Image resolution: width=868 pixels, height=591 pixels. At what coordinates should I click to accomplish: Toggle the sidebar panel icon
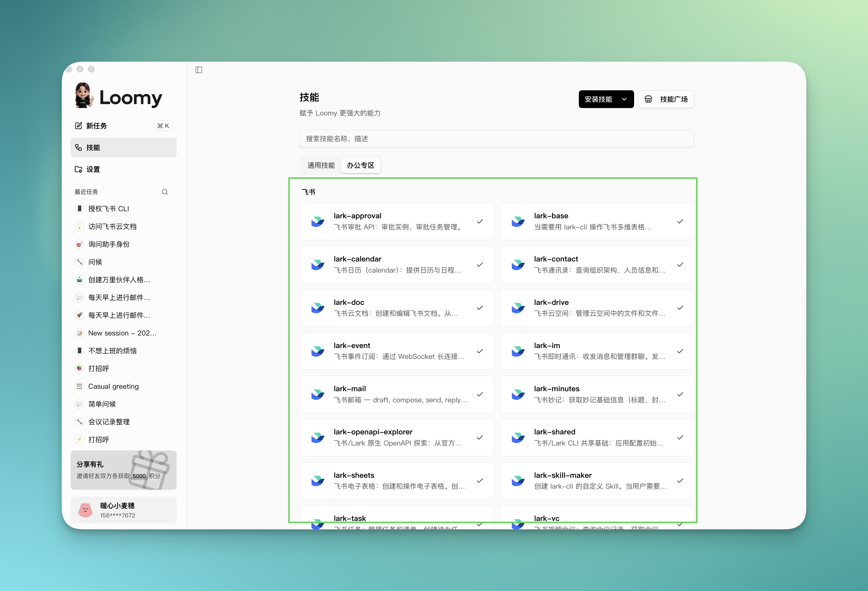(x=199, y=70)
